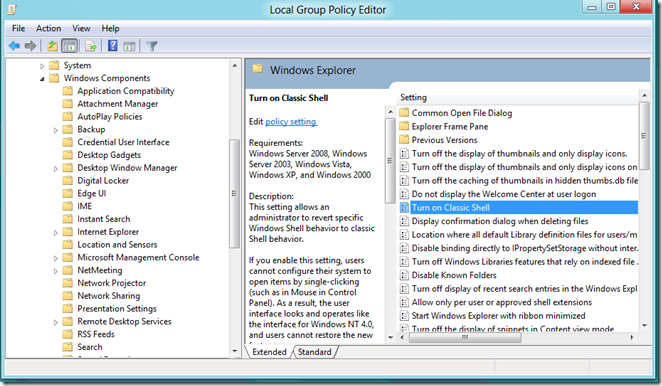
Task: Click the Common Open File Dialog folder icon
Action: pos(404,112)
